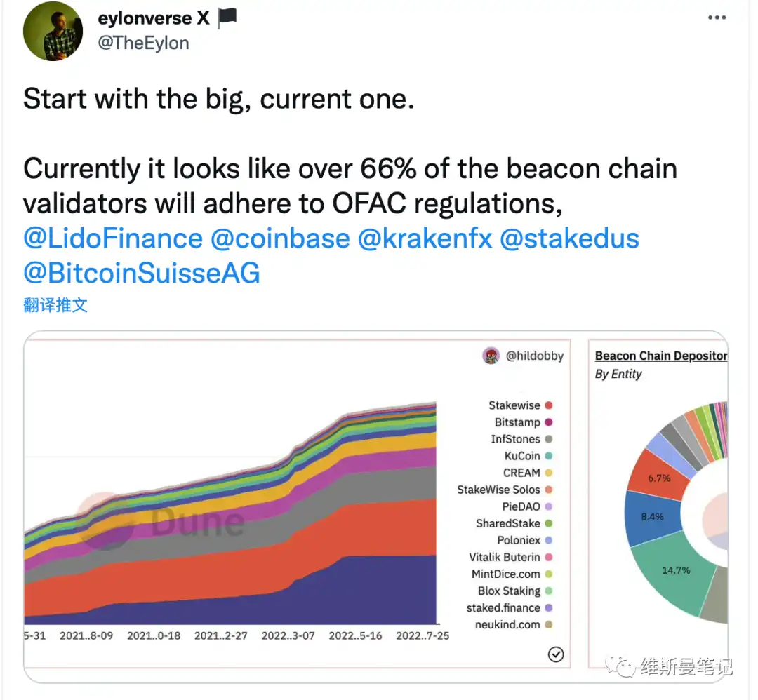Click the hildobby avatar icon in chart
Viewport: 758px width, 700px height.
491,356
